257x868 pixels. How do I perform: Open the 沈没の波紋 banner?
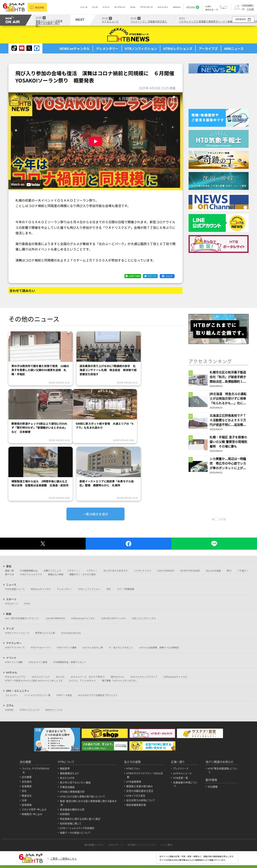[218, 181]
